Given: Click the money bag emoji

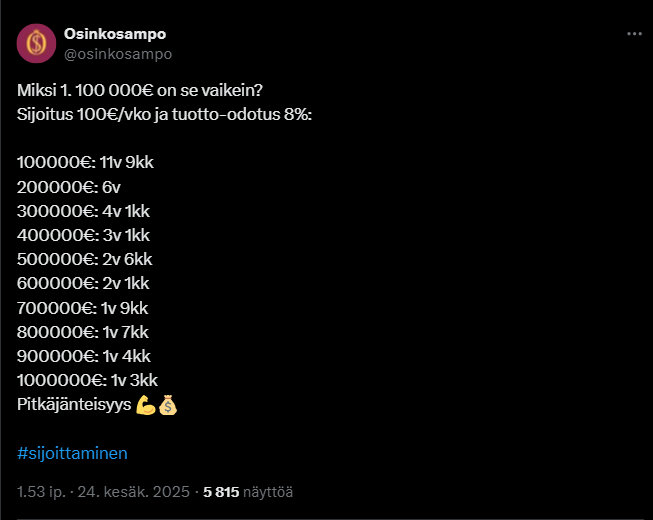Looking at the screenshot, I should 168,405.
